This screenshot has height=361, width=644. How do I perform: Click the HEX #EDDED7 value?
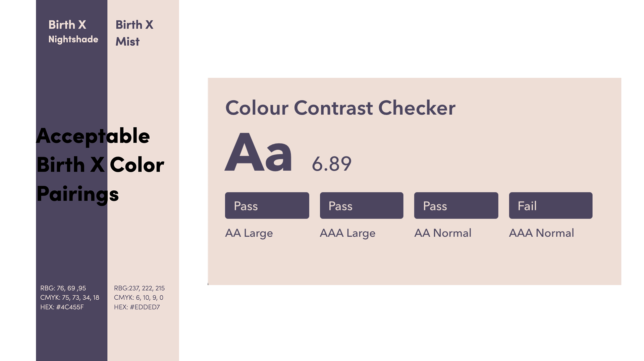(137, 307)
